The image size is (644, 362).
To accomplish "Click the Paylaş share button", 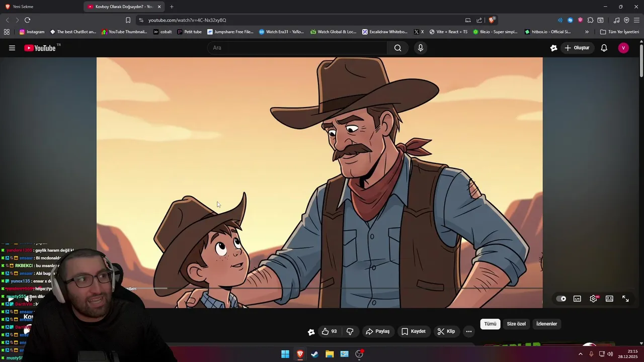I will (377, 331).
